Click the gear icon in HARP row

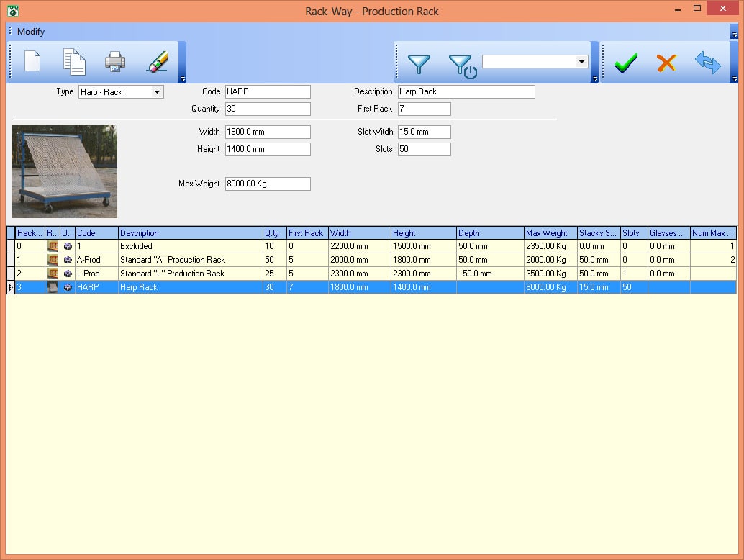point(68,287)
